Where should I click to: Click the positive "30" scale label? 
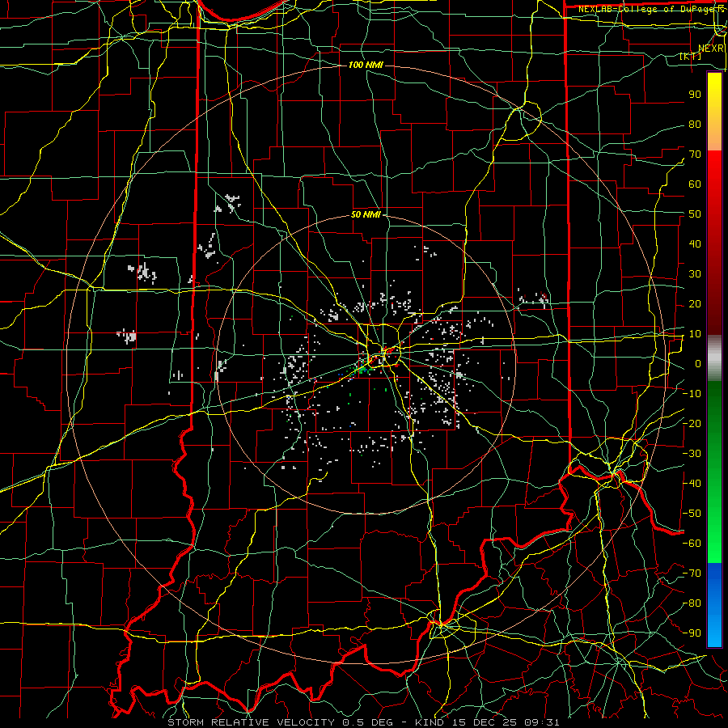point(695,274)
